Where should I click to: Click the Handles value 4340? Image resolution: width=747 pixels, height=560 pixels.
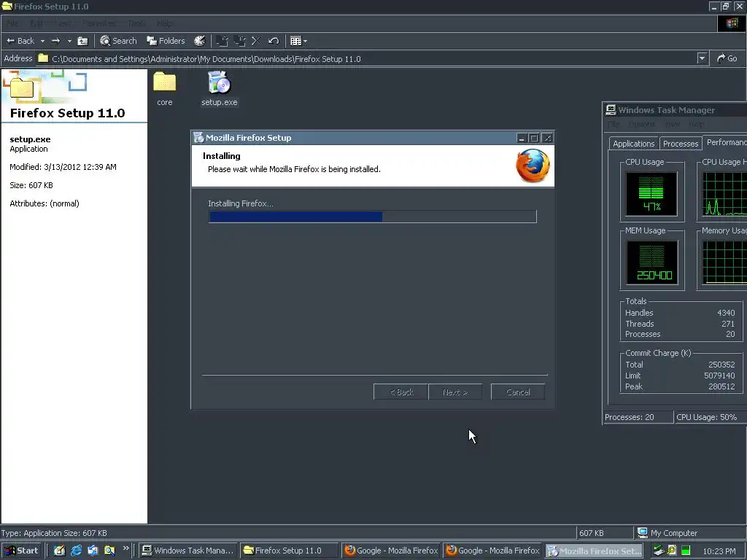click(726, 313)
